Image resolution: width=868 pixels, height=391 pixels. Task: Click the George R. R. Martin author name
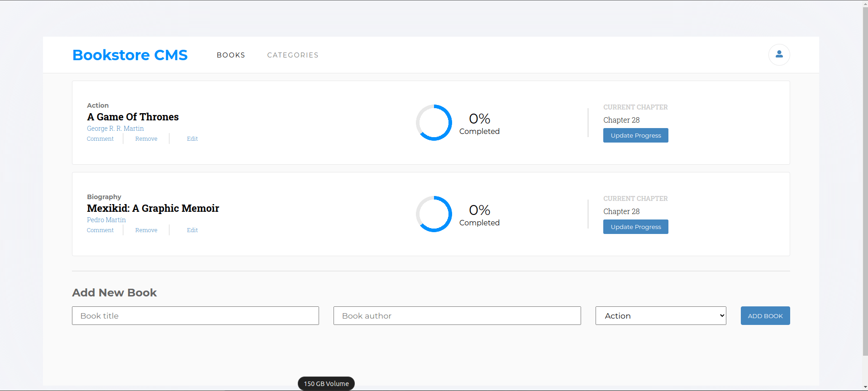coord(115,129)
